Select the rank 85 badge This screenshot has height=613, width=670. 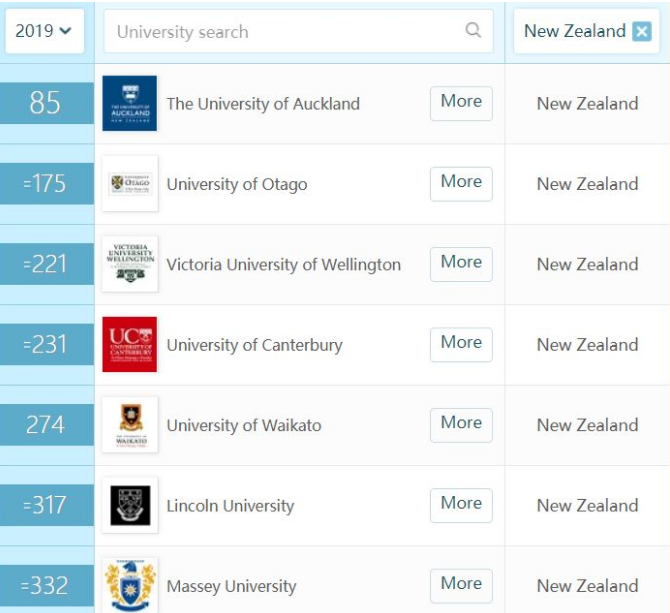click(x=46, y=103)
